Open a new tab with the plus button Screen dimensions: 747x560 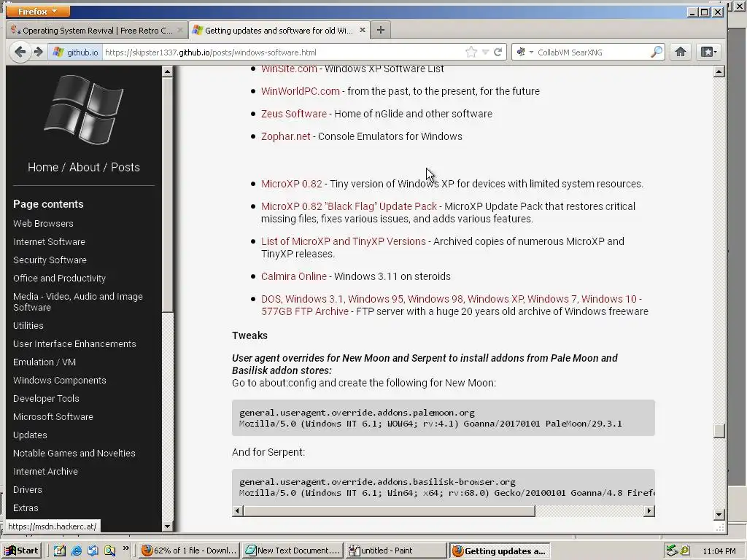tap(380, 30)
